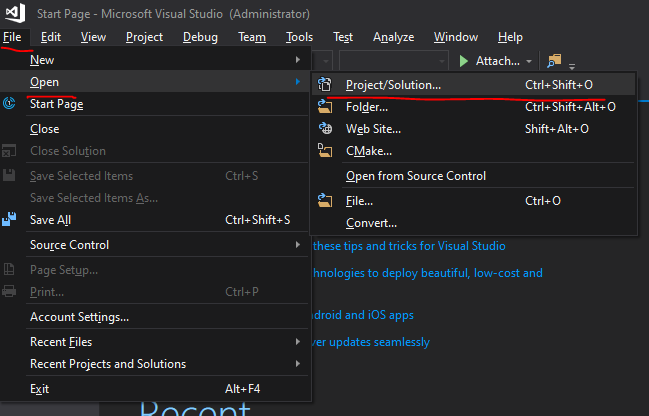Click the Project/Solution open icon

pos(325,85)
